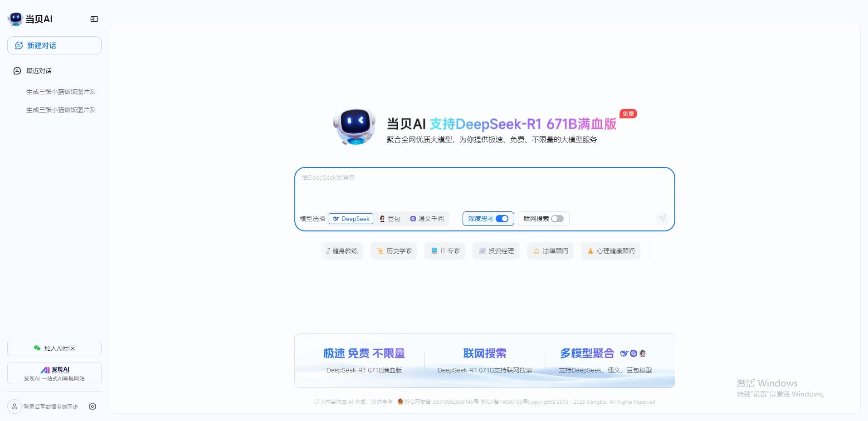This screenshot has width=868, height=421.
Task: Click the large robot mascot image
Action: coord(354,127)
